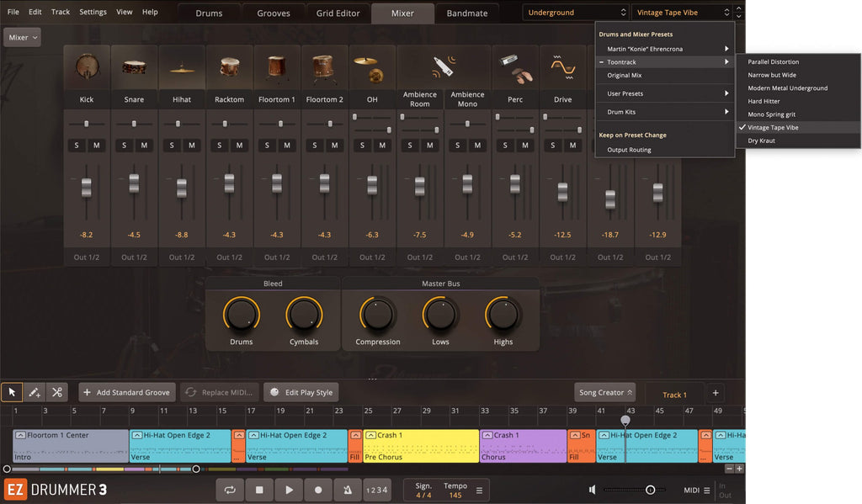Select the Kick drum channel icon
The width and height of the screenshot is (862, 504).
[x=87, y=67]
